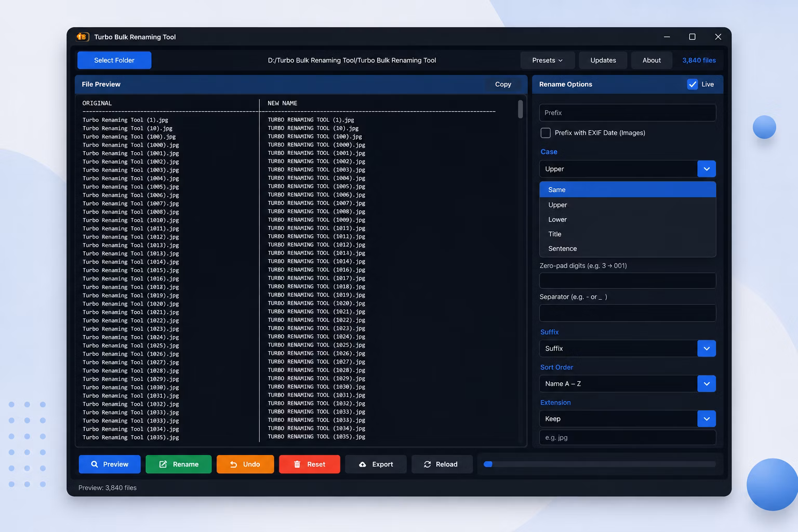Click the Export button
Screen dimensions: 798x532
[x=376, y=464]
